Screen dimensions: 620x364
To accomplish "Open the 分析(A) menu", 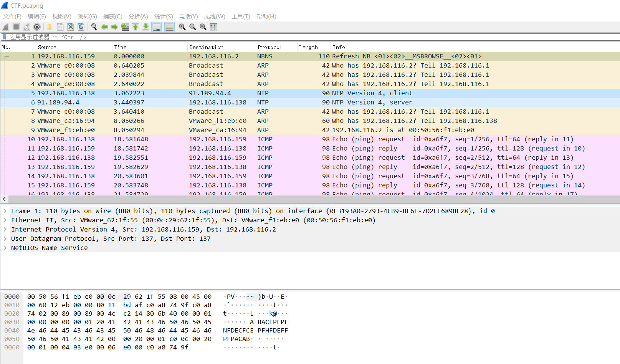I will pos(138,16).
